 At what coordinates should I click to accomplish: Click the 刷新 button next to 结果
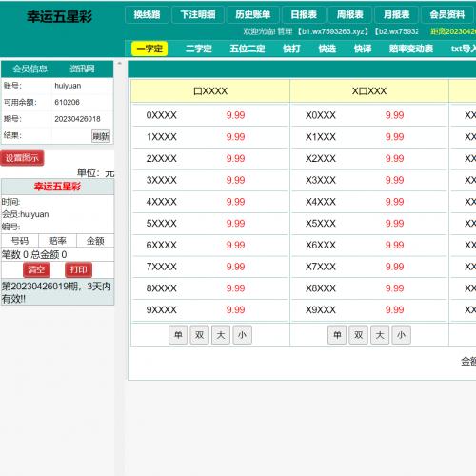coord(101,136)
